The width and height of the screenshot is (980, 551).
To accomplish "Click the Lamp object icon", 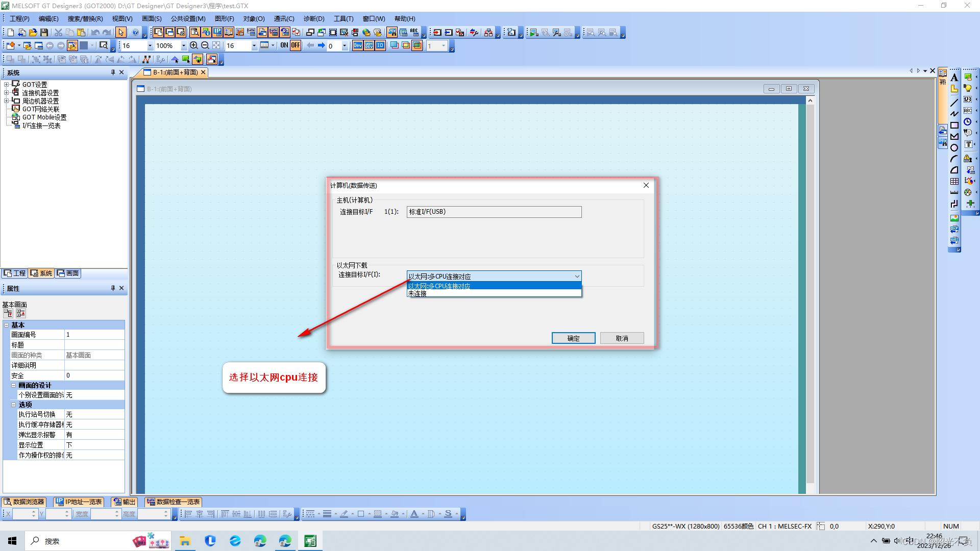I will tap(968, 88).
